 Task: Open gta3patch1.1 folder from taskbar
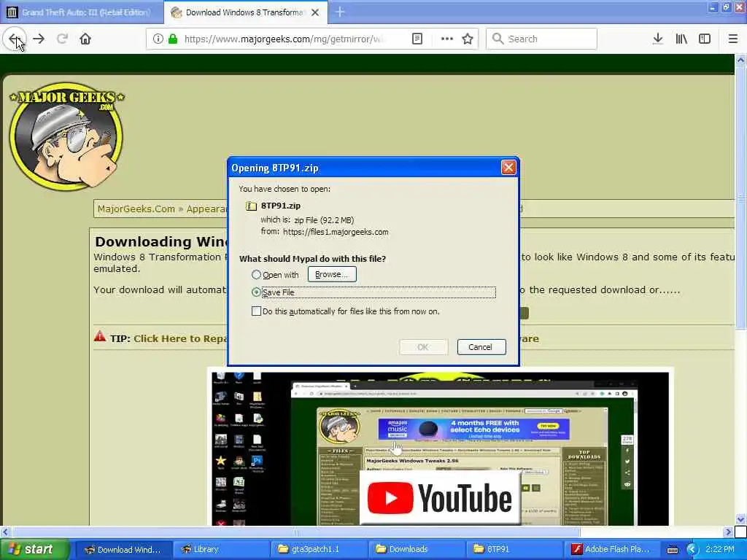(318, 550)
